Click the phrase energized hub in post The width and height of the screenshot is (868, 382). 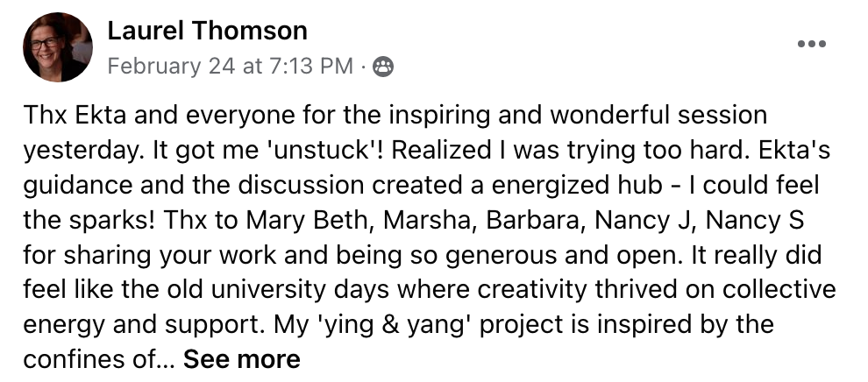pos(577,185)
